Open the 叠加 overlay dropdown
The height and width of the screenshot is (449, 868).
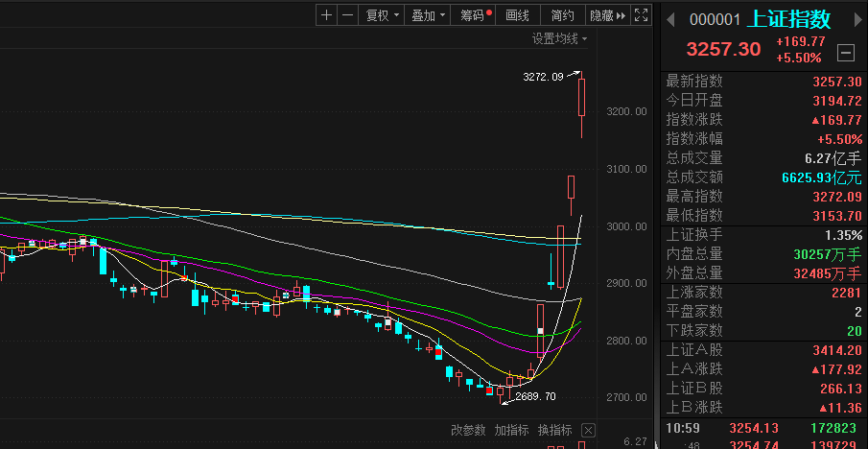coord(427,15)
